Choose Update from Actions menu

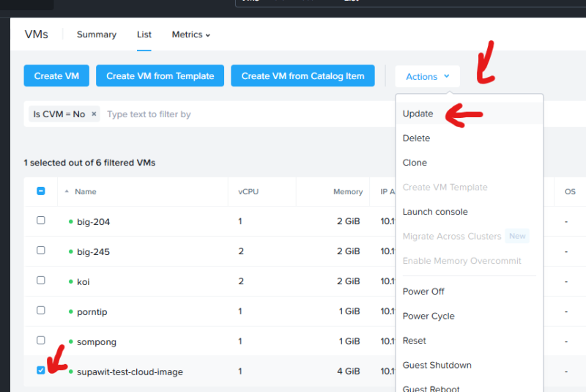click(x=418, y=114)
